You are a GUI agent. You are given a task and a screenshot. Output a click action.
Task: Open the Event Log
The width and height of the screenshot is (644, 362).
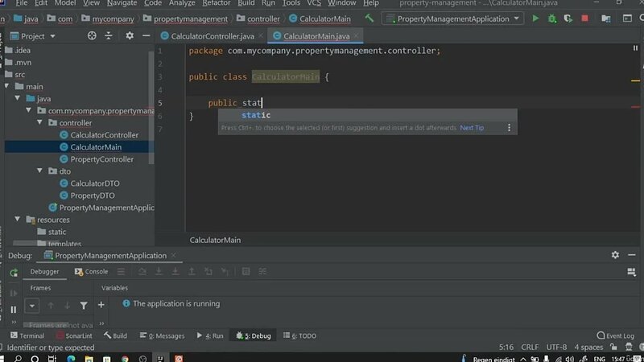615,335
